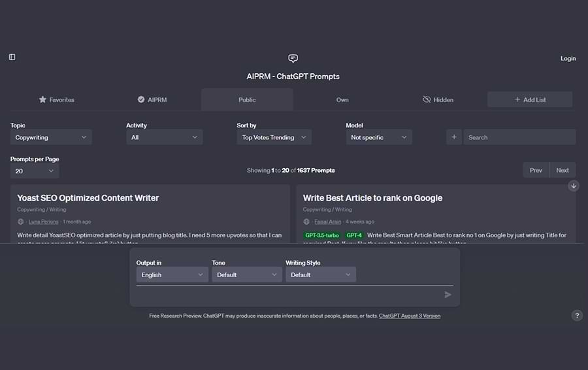Click the GPT-4 green tag
588x370 pixels.
pyautogui.click(x=354, y=235)
